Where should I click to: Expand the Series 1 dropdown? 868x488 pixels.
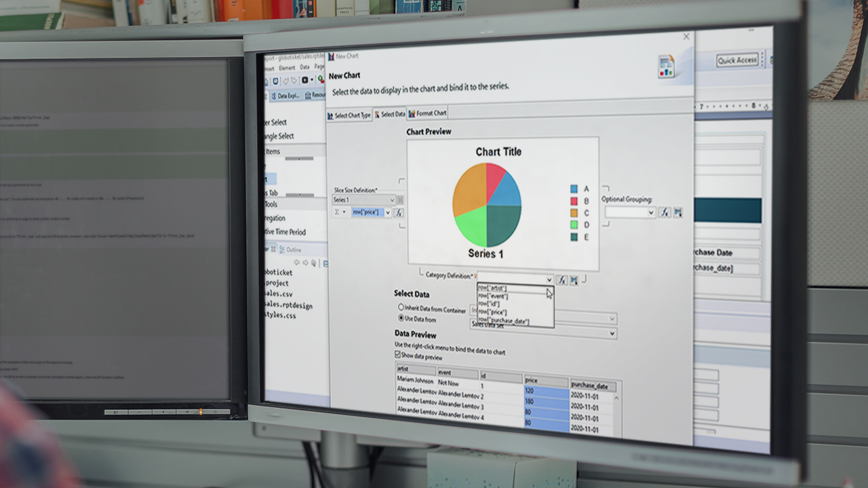[391, 200]
